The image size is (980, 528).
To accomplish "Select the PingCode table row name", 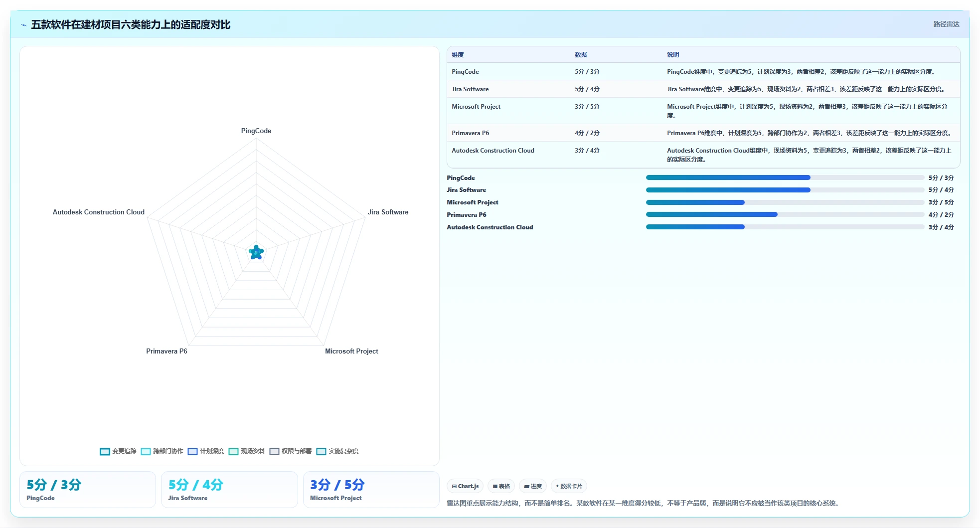I will 465,72.
